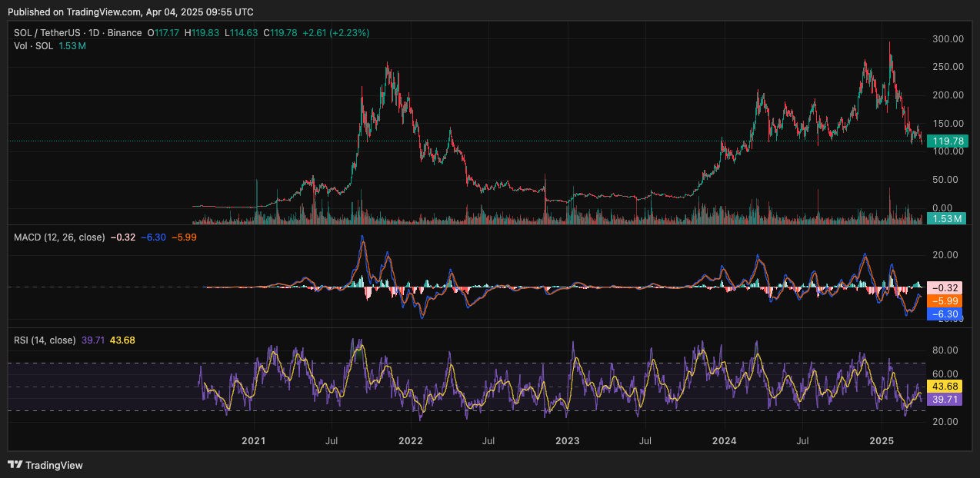Click the TradingView logo icon
Image resolution: width=980 pixels, height=478 pixels.
(15, 465)
